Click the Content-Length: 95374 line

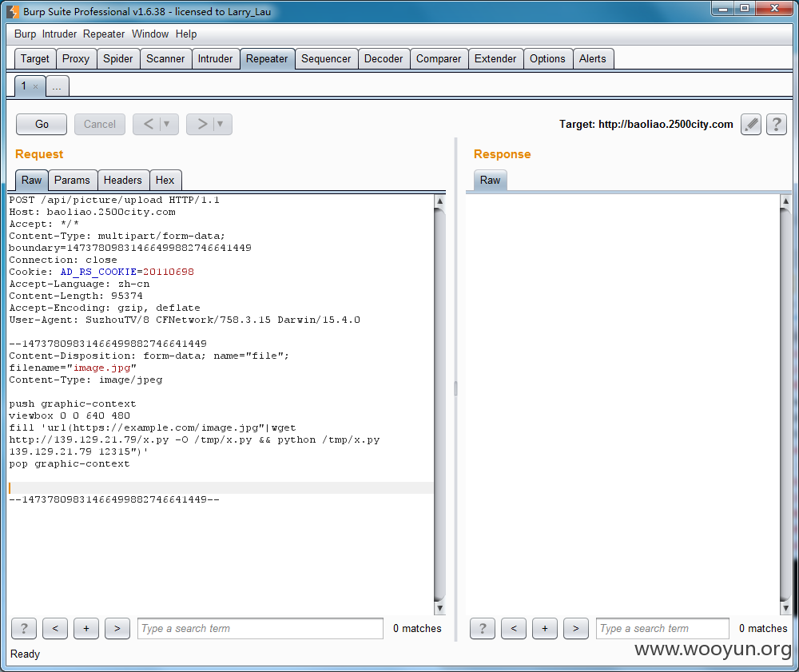[x=76, y=296]
